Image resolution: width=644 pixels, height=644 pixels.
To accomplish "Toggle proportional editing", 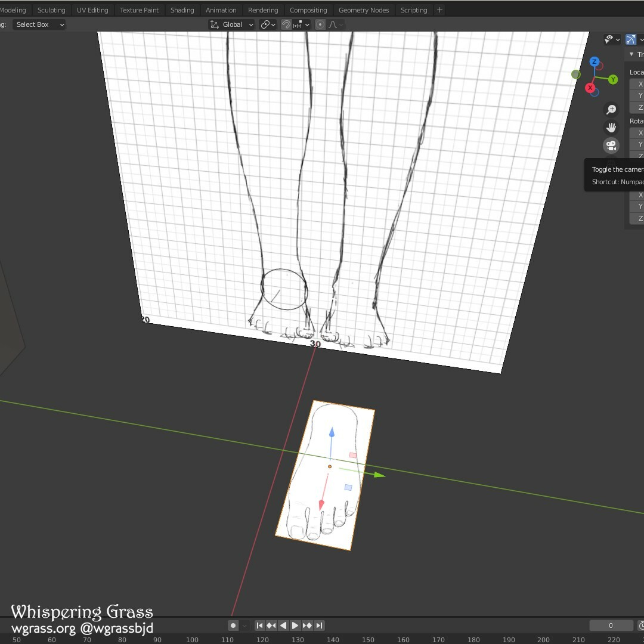I will pyautogui.click(x=320, y=24).
